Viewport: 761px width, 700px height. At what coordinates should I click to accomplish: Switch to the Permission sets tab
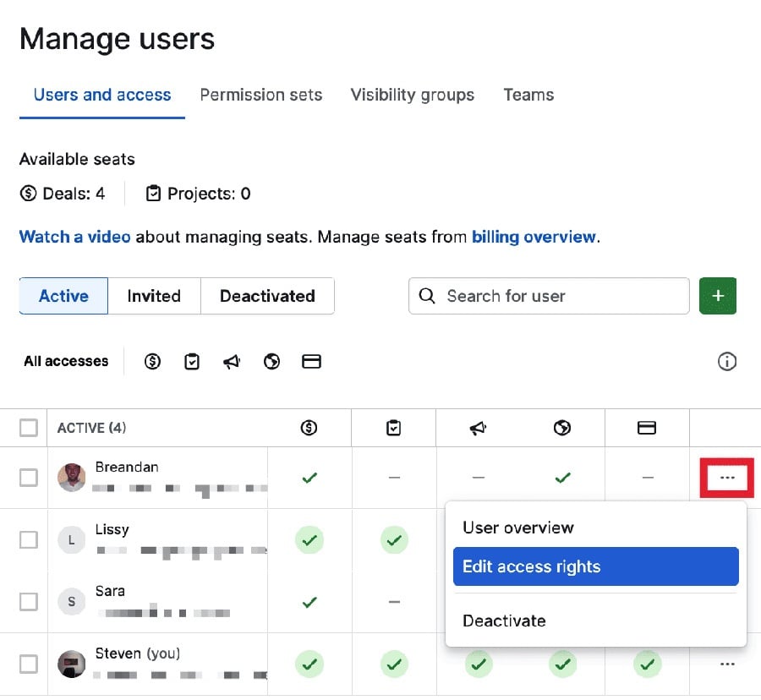pyautogui.click(x=260, y=95)
